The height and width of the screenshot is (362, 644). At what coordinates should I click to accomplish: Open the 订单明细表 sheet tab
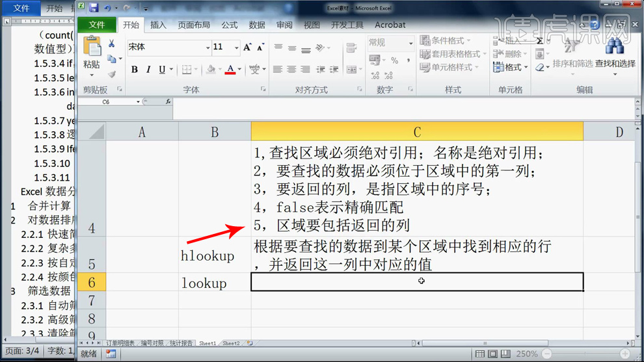120,343
